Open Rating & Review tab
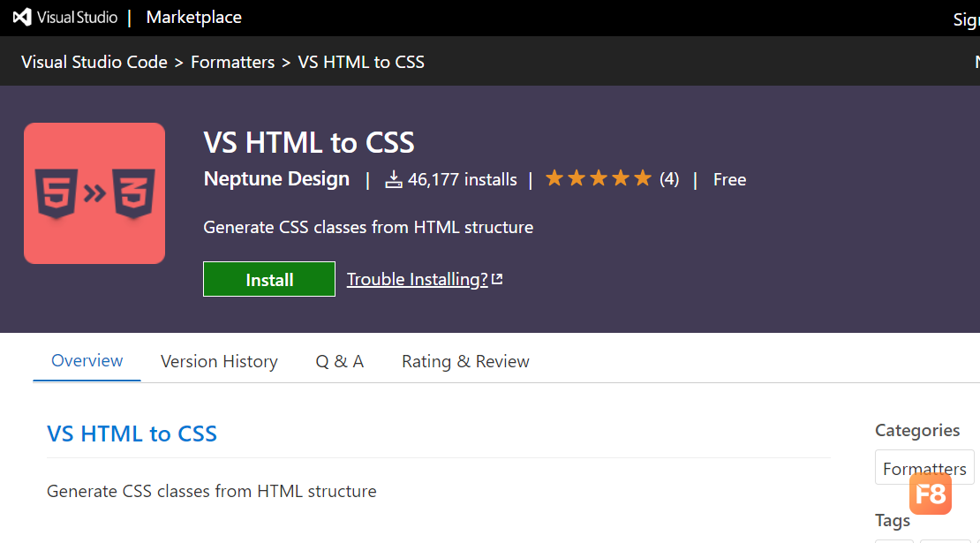 (465, 361)
